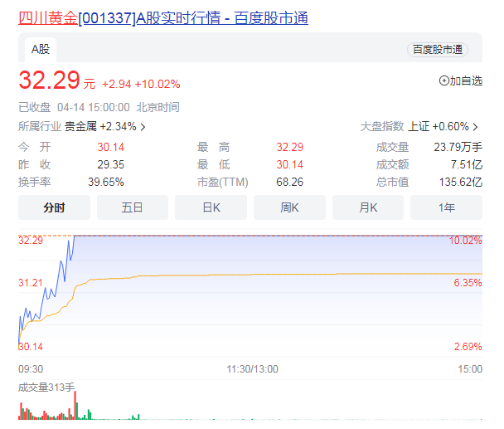Viewport: 504px width, 429px height.
Task: Select the A股 tab
Action: click(41, 49)
